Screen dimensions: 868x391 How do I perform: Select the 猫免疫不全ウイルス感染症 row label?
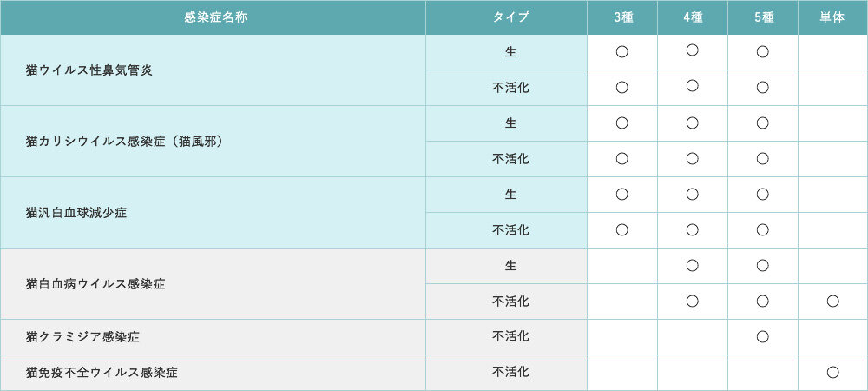(x=102, y=372)
